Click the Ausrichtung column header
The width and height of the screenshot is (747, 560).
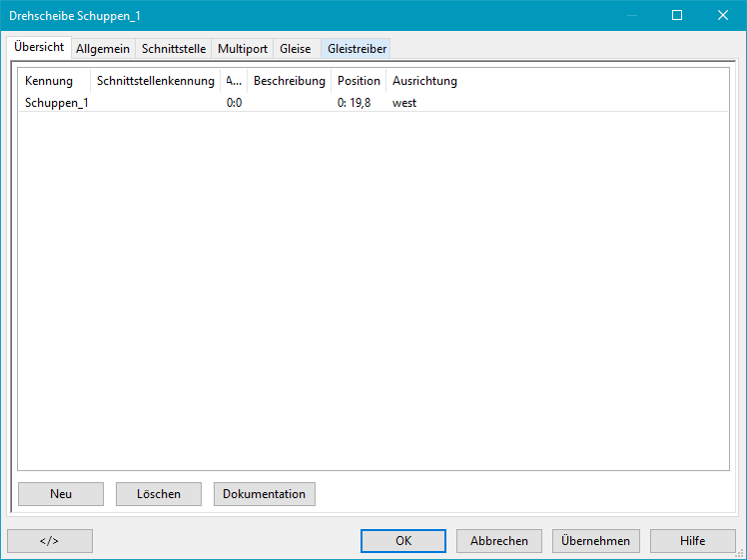(x=424, y=81)
